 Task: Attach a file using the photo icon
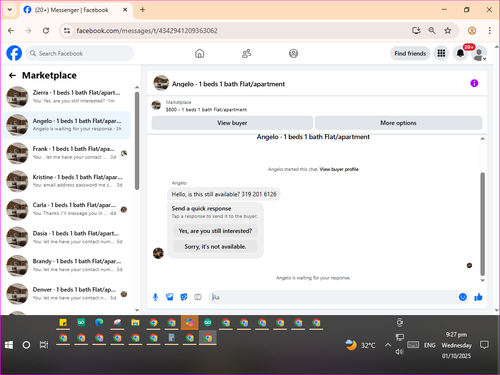tap(170, 297)
